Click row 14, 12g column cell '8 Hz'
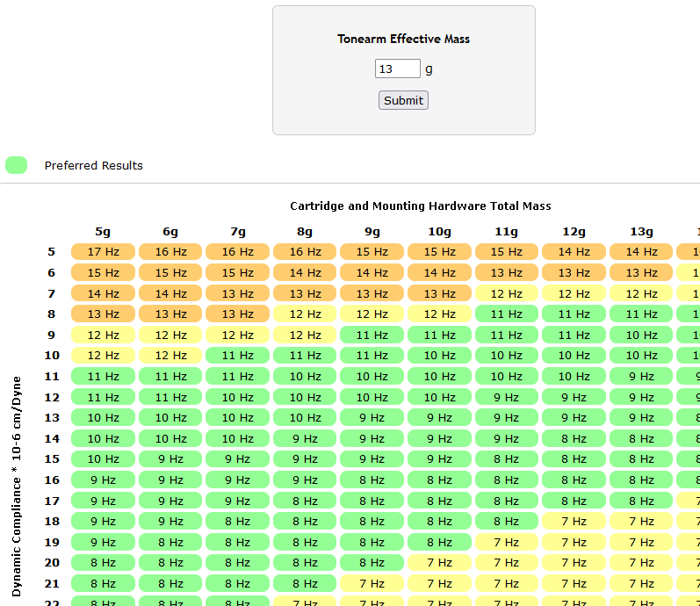This screenshot has height=606, width=700. (x=574, y=438)
